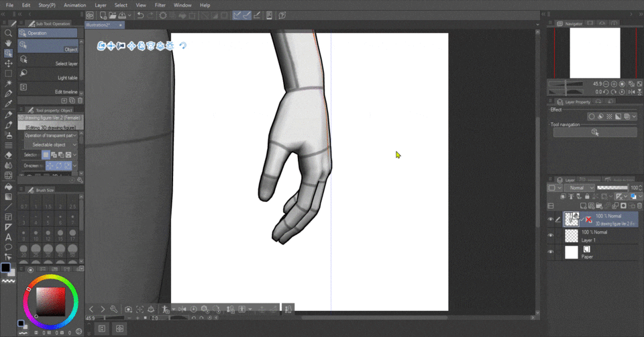Screen dimensions: 644x337
Task: Click the pan camera 3D manipulator icon
Action: pos(111,46)
